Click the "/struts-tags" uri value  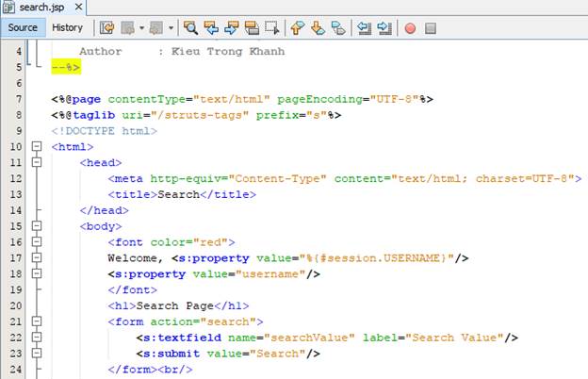(200, 115)
